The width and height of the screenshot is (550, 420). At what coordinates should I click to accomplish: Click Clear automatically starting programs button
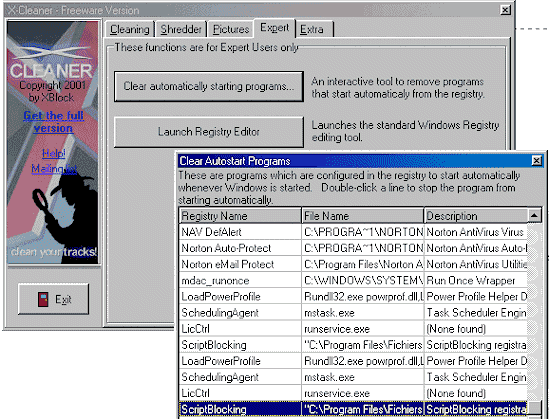[209, 87]
